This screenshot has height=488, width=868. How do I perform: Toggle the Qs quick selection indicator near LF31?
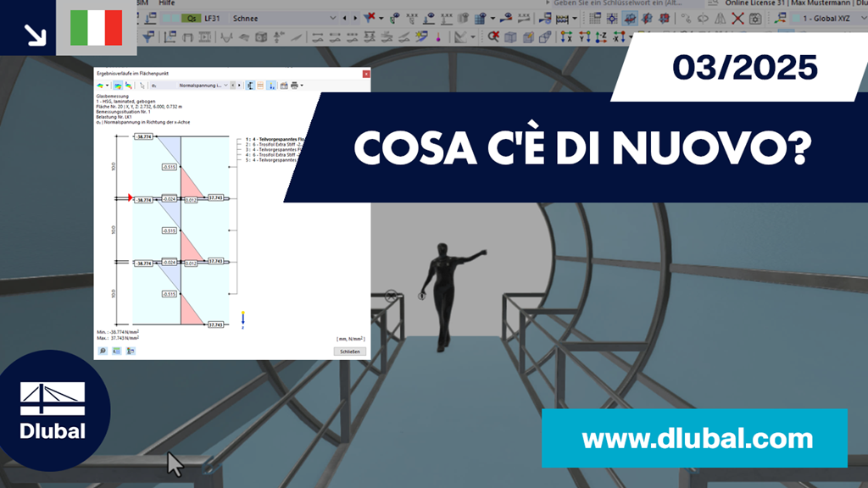[192, 18]
